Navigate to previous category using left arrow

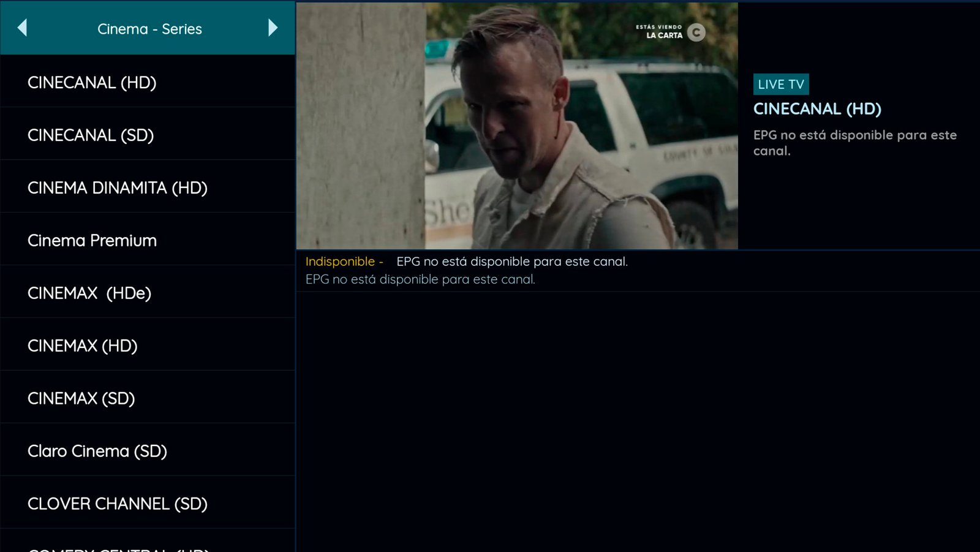pos(23,28)
